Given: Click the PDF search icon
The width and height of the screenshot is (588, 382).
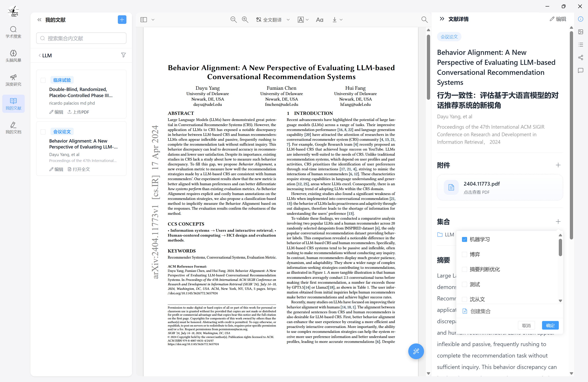Looking at the screenshot, I should [424, 20].
